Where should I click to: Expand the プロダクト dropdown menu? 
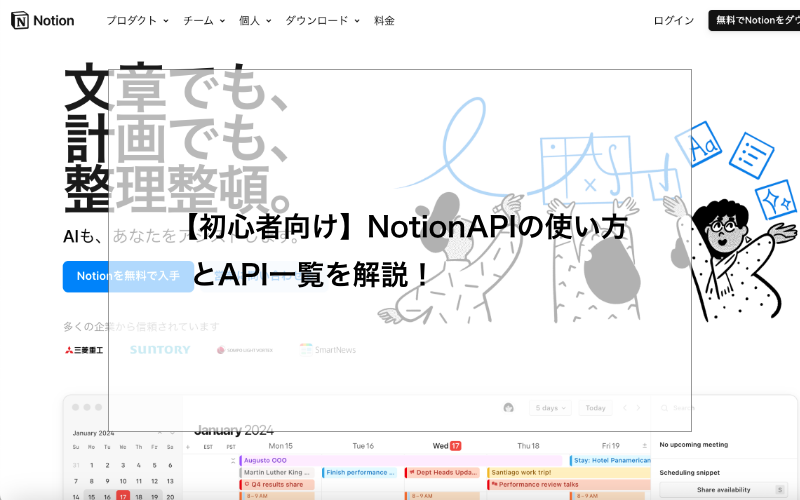pyautogui.click(x=137, y=20)
